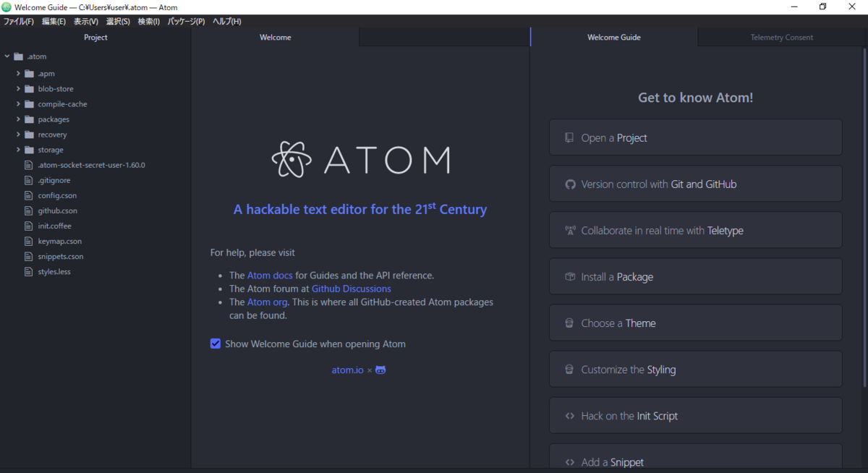Open the ヘルプ(H) menu

click(x=227, y=22)
